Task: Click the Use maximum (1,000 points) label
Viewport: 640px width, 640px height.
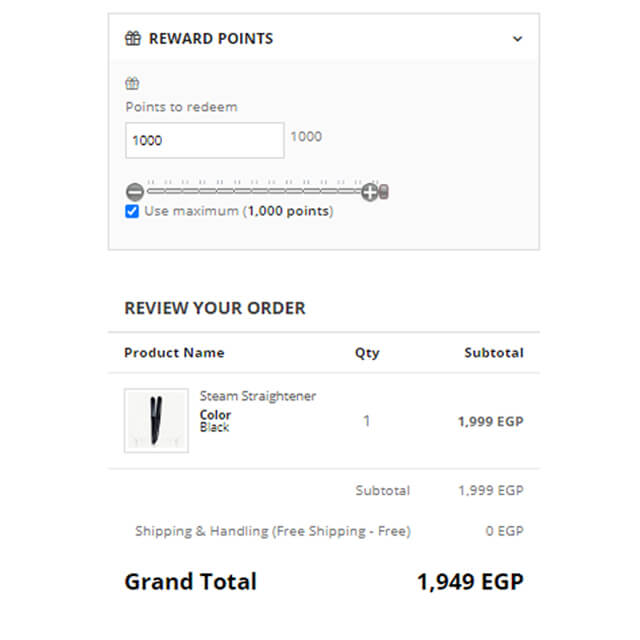Action: pos(238,212)
